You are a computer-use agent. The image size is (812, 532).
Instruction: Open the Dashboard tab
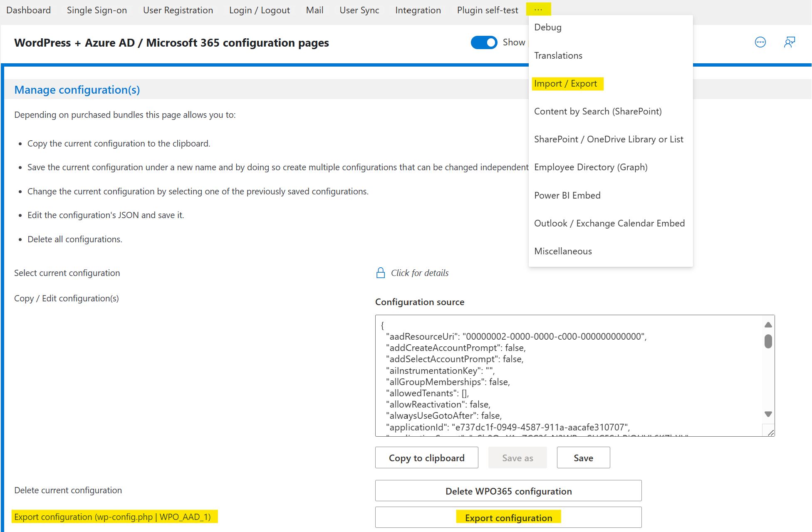(28, 10)
